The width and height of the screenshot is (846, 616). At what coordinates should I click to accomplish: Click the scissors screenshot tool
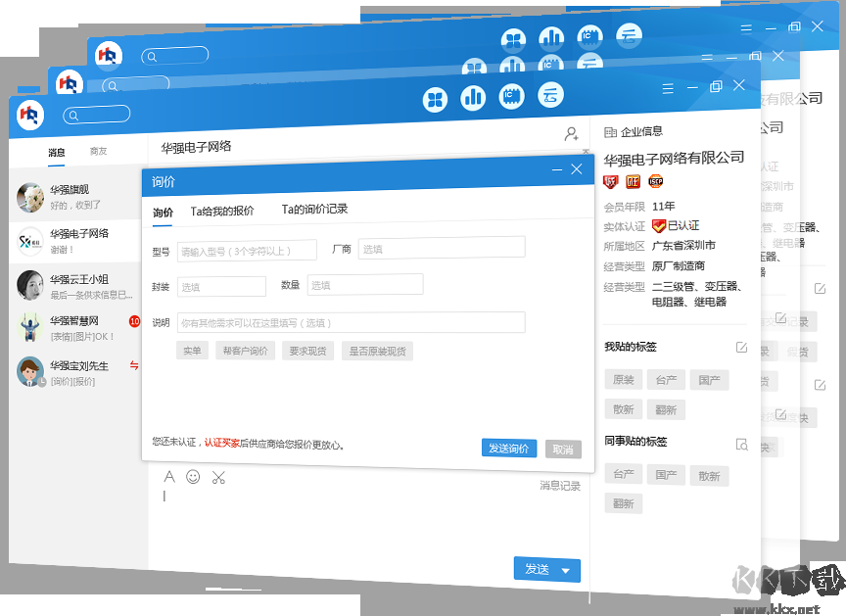click(218, 477)
